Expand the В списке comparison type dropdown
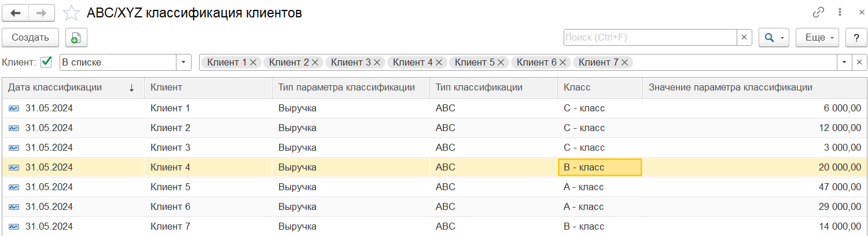The height and width of the screenshot is (236, 868). point(183,62)
